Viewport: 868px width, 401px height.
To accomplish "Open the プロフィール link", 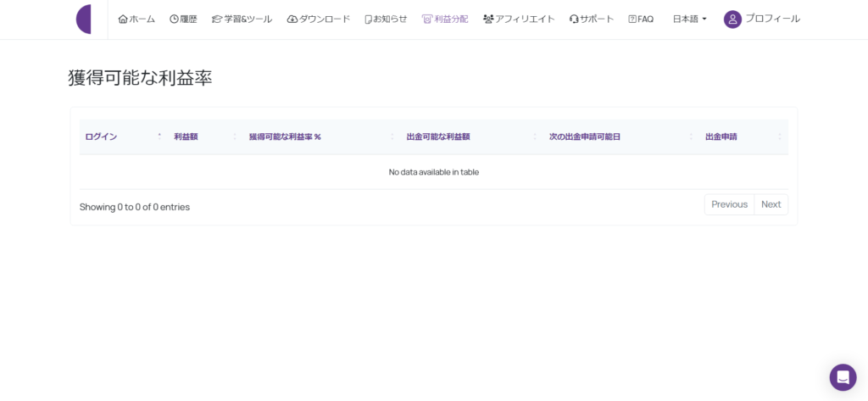I will tap(772, 19).
